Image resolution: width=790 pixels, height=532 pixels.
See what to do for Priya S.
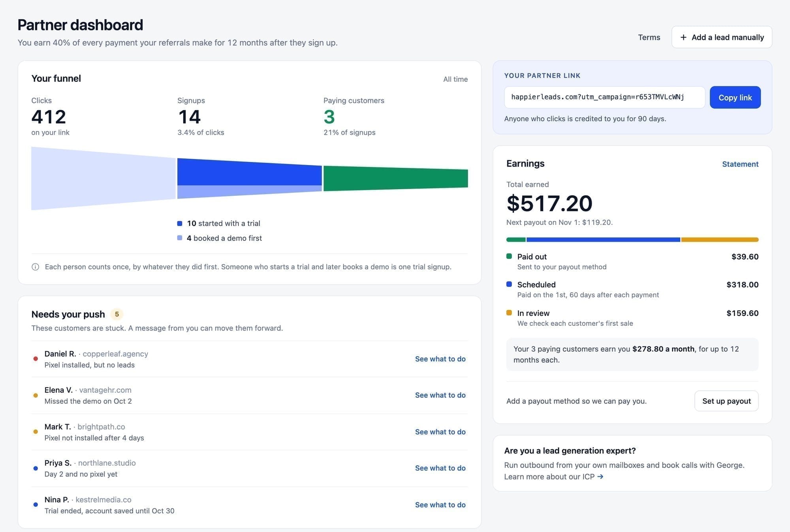(x=440, y=468)
